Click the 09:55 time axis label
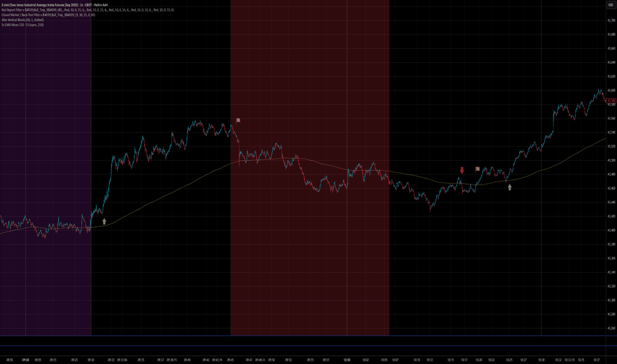Screen dimensions: 617x364 click(310, 360)
